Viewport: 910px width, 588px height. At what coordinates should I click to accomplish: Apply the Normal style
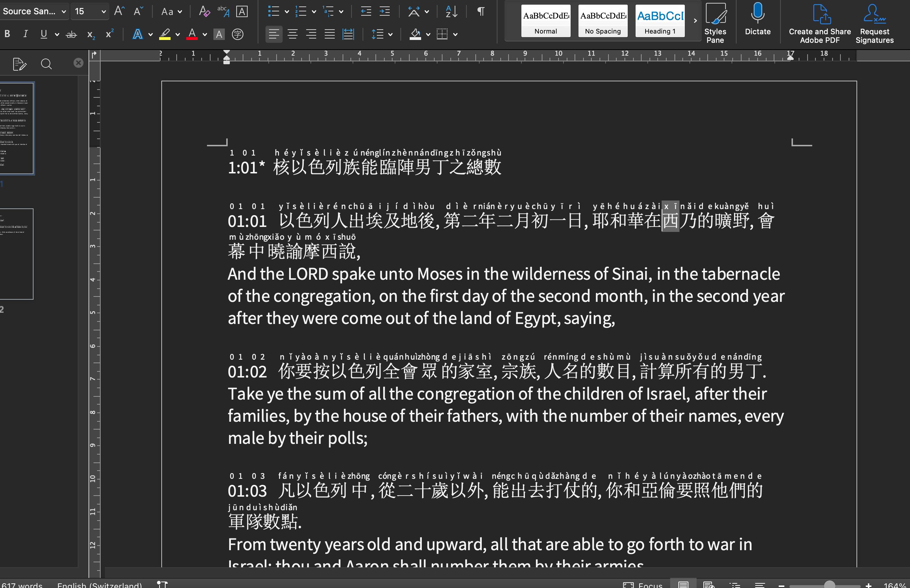(x=546, y=21)
